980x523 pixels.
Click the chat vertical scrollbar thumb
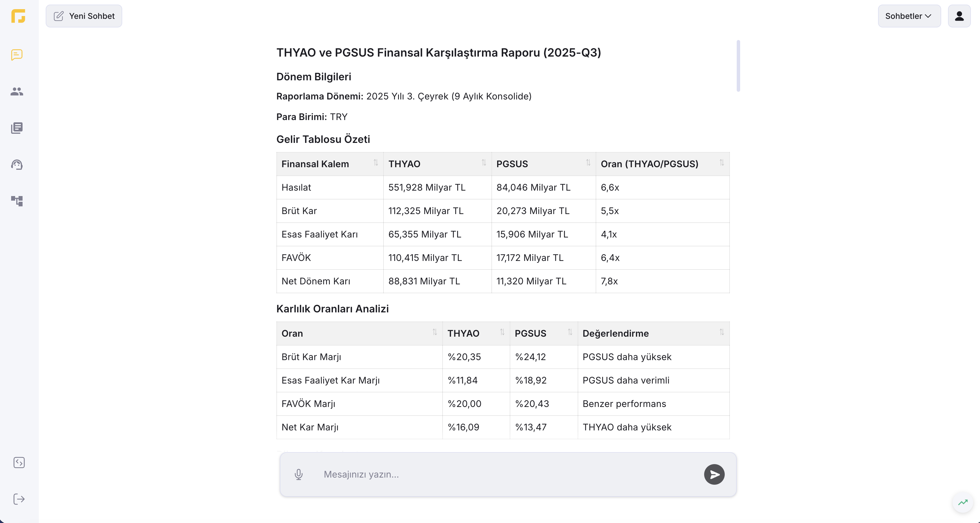click(738, 65)
